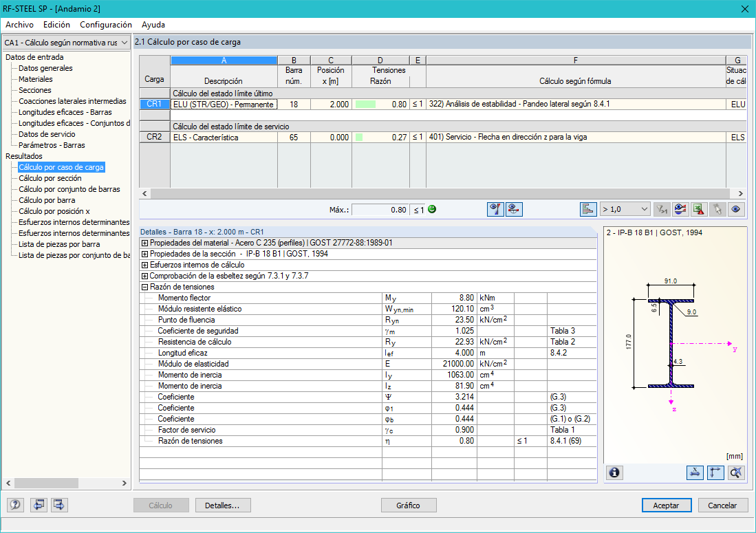Expand Comprobación de la esbeltez row

click(x=144, y=276)
